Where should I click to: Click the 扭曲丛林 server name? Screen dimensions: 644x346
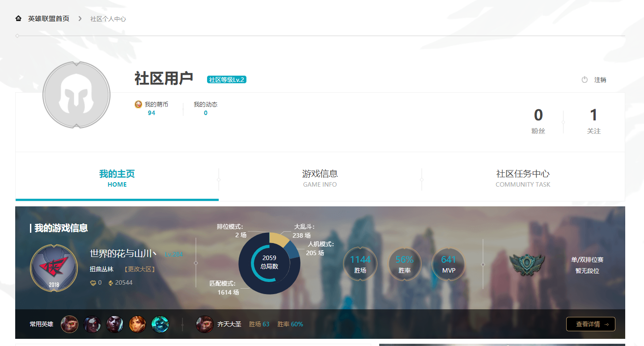(x=102, y=269)
